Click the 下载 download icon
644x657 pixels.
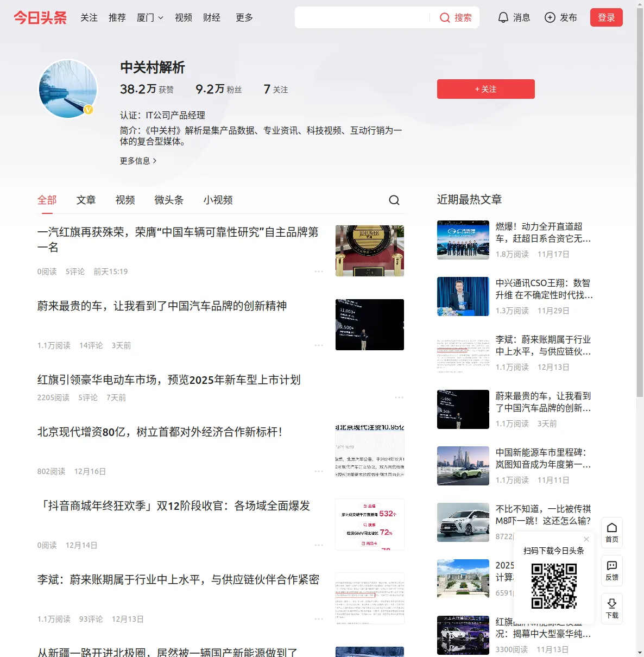(x=612, y=608)
